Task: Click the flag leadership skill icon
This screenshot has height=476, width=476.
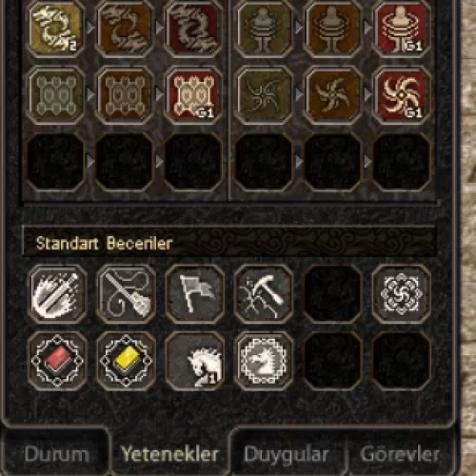Action: 195,294
